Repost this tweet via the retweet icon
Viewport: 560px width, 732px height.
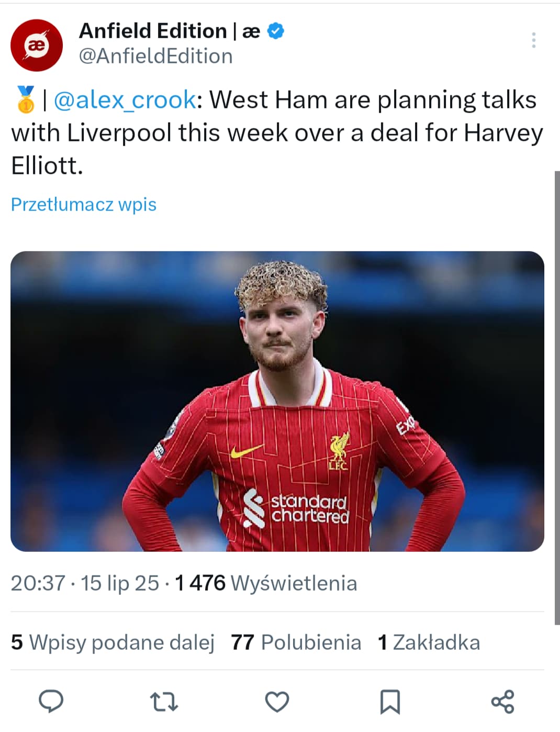(164, 702)
